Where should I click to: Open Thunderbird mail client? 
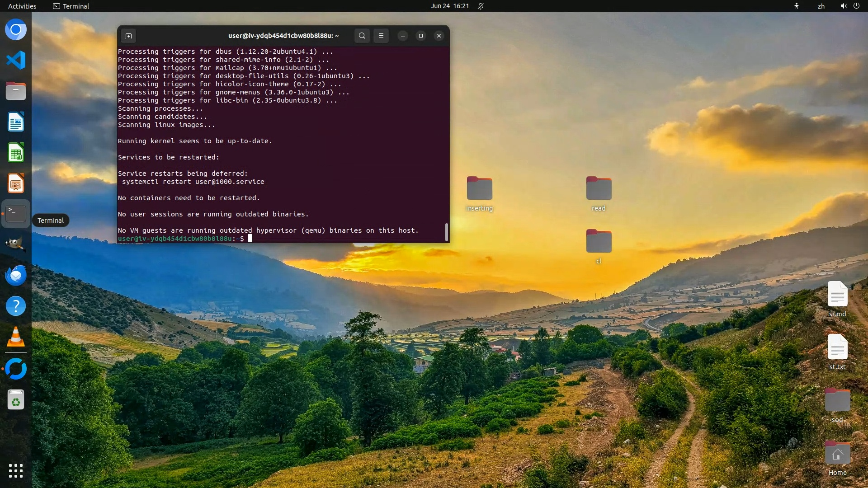pos(16,275)
